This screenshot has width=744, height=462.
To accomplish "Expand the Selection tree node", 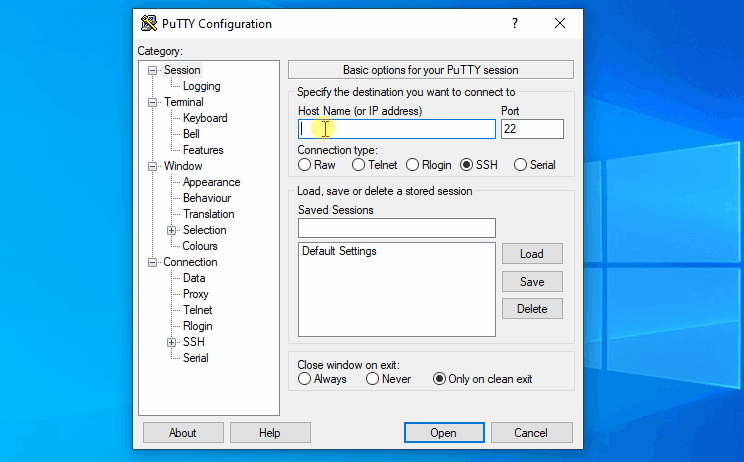I will 172,230.
